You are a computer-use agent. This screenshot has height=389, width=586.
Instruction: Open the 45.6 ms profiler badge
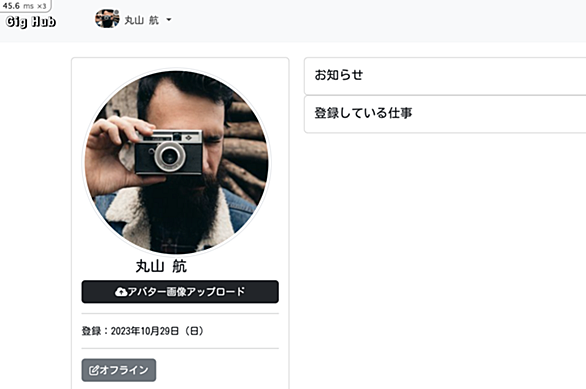tap(25, 6)
